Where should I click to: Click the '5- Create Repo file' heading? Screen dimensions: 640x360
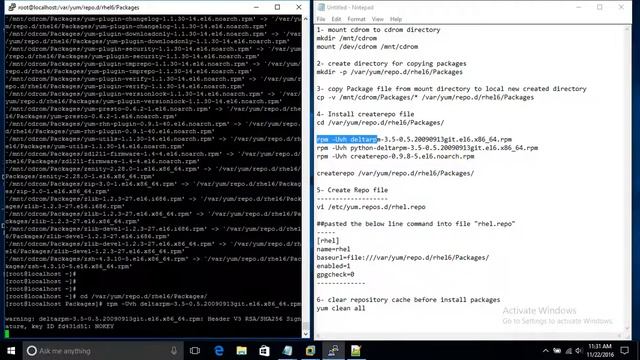352,190
